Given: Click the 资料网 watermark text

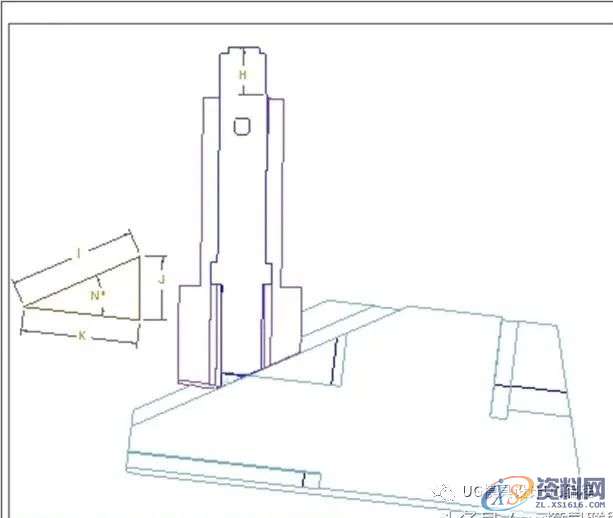Looking at the screenshot, I should [x=572, y=485].
